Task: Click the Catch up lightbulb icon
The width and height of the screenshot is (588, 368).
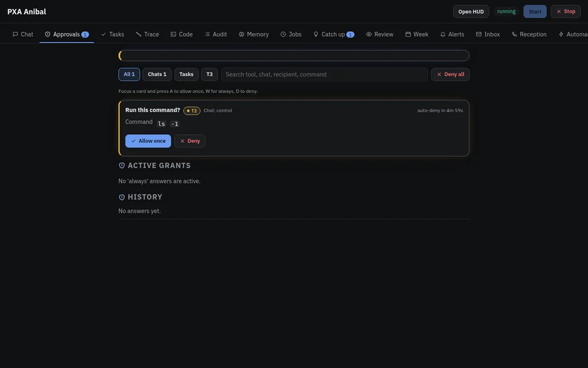Action: click(x=316, y=34)
